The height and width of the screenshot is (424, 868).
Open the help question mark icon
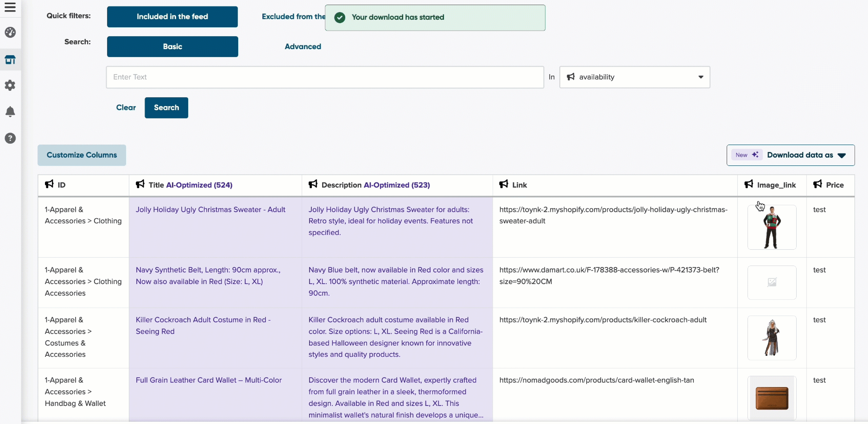[x=10, y=138]
